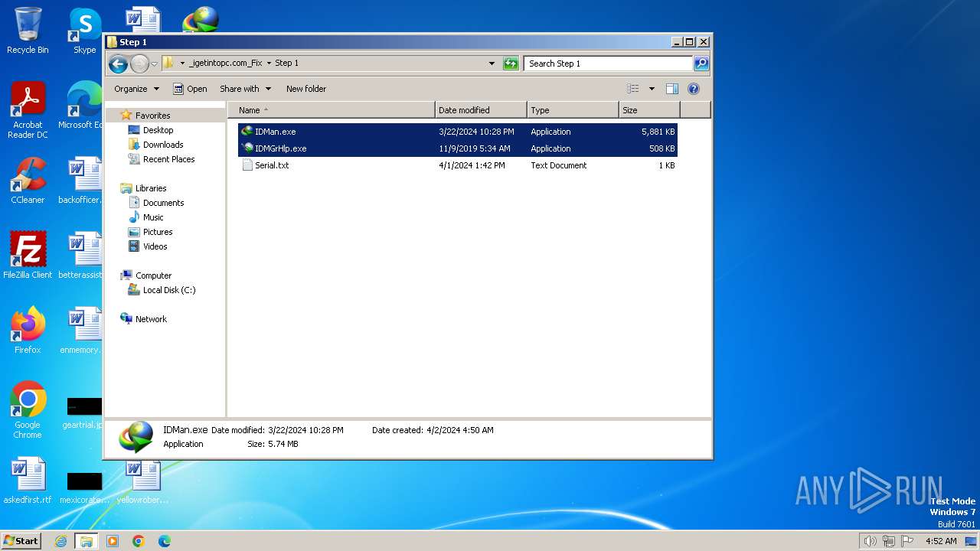Sort by Size column header
This screenshot has width=980, height=551.
649,110
